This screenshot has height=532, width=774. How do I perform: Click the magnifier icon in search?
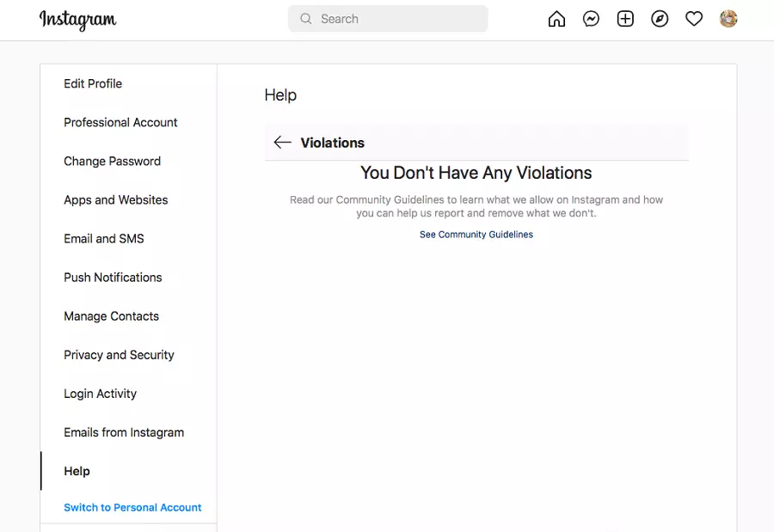306,19
